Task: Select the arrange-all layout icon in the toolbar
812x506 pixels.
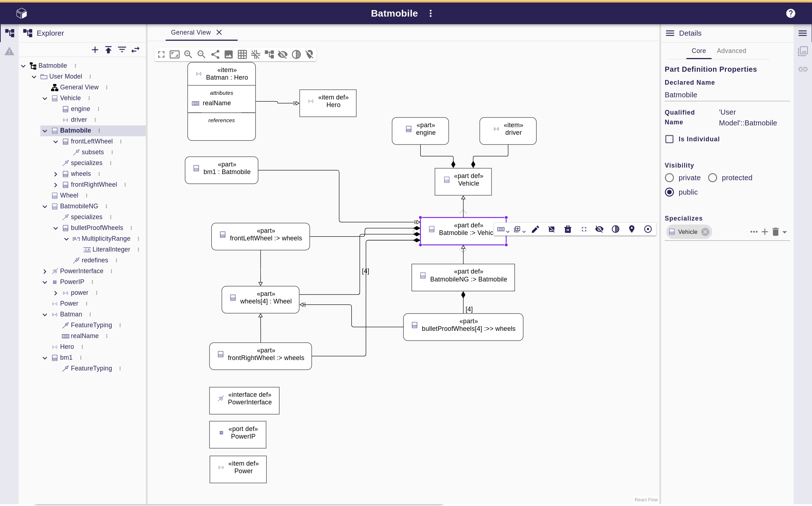Action: pyautogui.click(x=269, y=54)
